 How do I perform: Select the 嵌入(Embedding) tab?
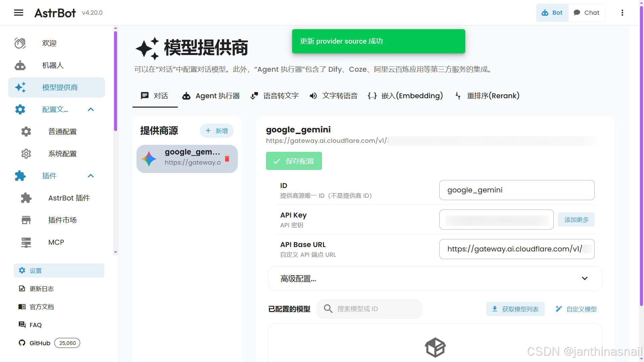click(x=406, y=96)
